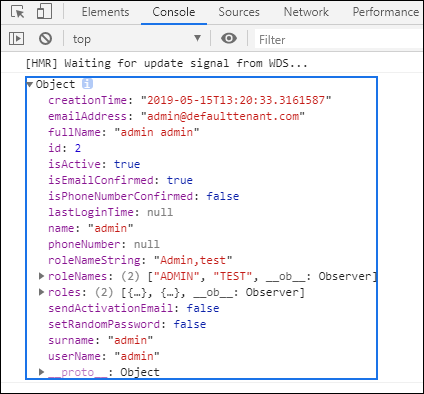Clear the console with the ban icon
Screen dimensions: 424x394
pyautogui.click(x=45, y=39)
